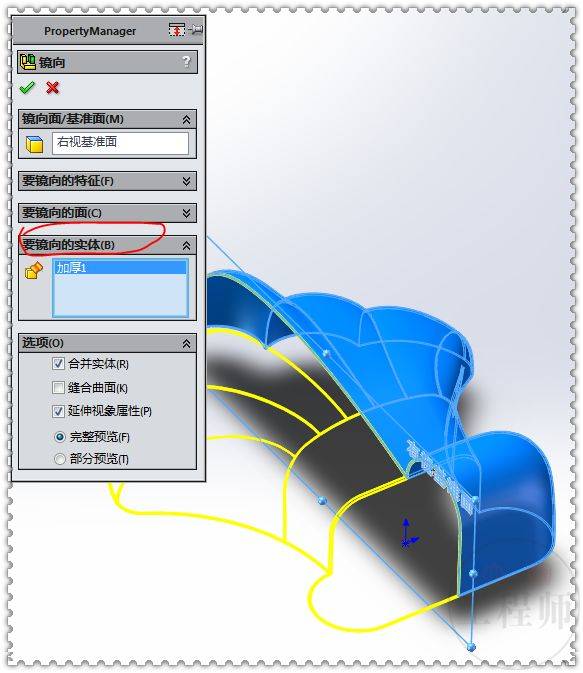Image resolution: width=583 pixels, height=673 pixels.
Task: Expand the 要镜向的特征(F) section
Action: (107, 181)
